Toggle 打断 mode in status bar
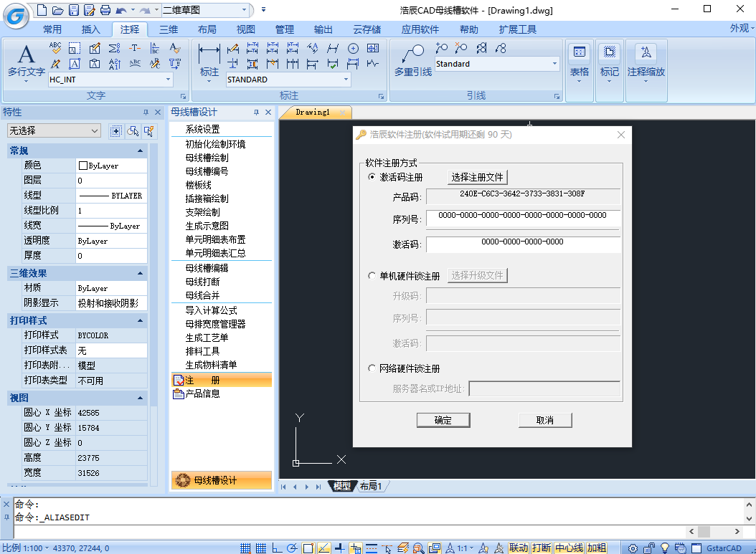Viewport: 756px width, 554px height. coord(542,548)
